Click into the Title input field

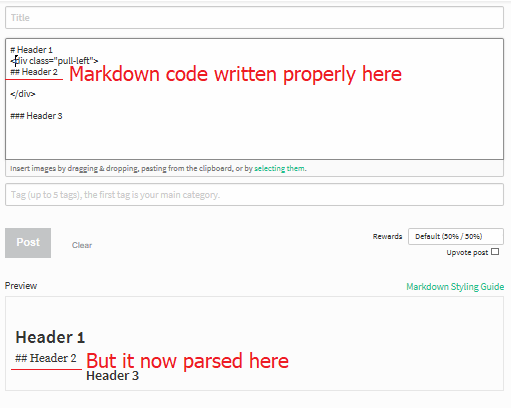(254, 18)
